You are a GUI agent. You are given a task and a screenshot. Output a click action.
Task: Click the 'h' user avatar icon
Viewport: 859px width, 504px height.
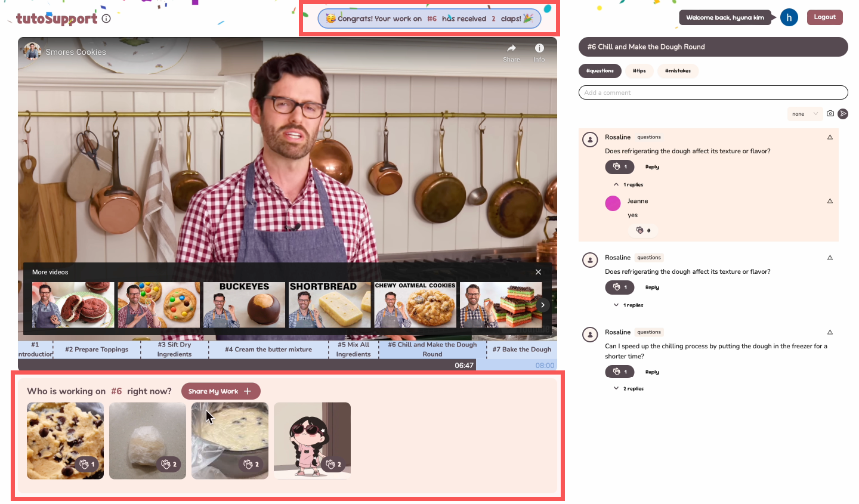click(789, 17)
